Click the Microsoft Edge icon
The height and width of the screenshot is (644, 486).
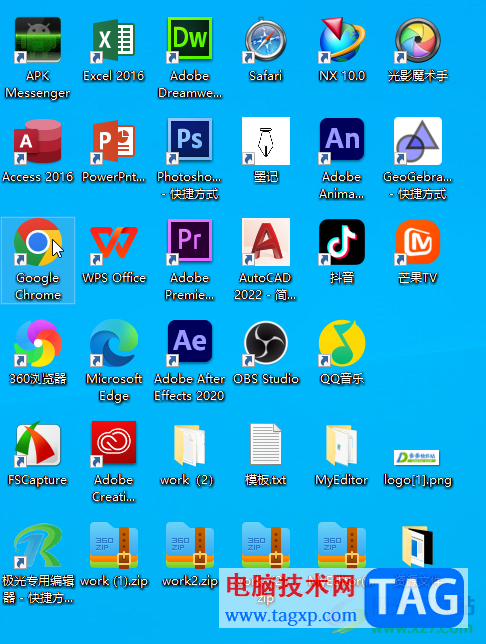click(x=113, y=343)
